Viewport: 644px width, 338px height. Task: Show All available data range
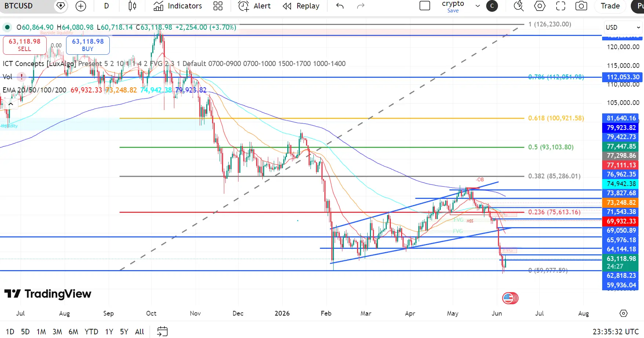pos(139,331)
